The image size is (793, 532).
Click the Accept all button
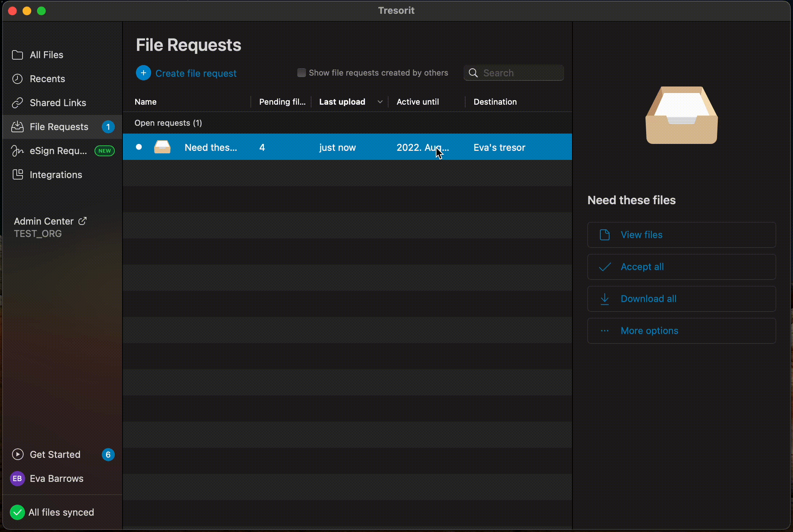coord(681,267)
